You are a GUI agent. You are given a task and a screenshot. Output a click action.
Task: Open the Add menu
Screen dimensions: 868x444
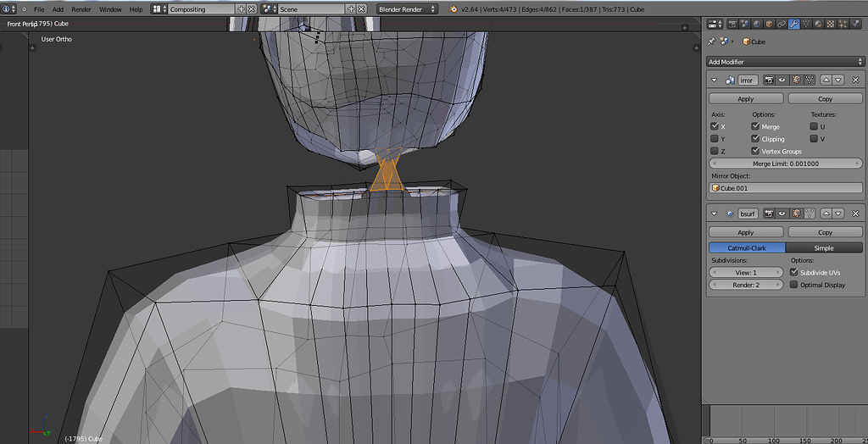[x=58, y=9]
